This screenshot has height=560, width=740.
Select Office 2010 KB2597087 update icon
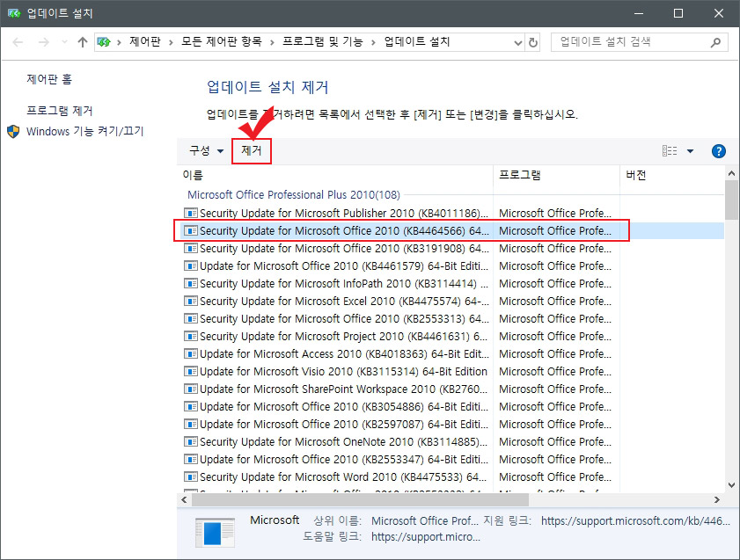191,425
